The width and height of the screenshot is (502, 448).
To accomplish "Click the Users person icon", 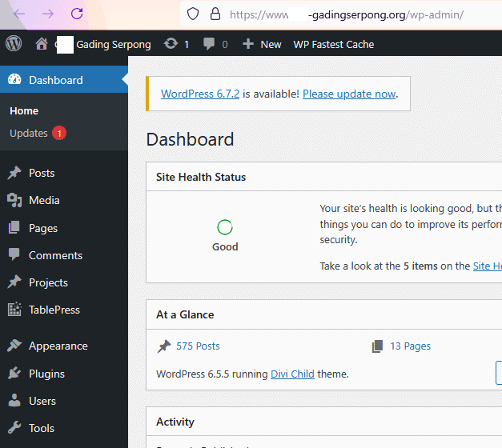I will tap(14, 400).
